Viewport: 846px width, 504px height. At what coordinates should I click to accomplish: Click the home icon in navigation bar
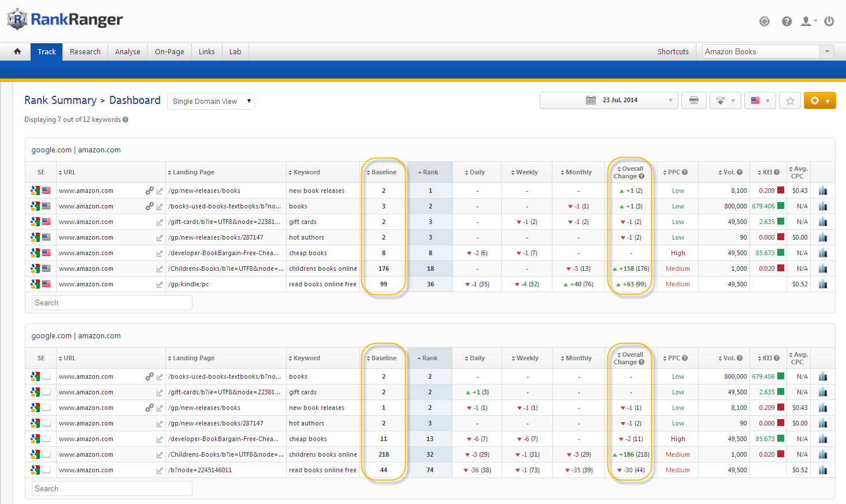(x=17, y=51)
